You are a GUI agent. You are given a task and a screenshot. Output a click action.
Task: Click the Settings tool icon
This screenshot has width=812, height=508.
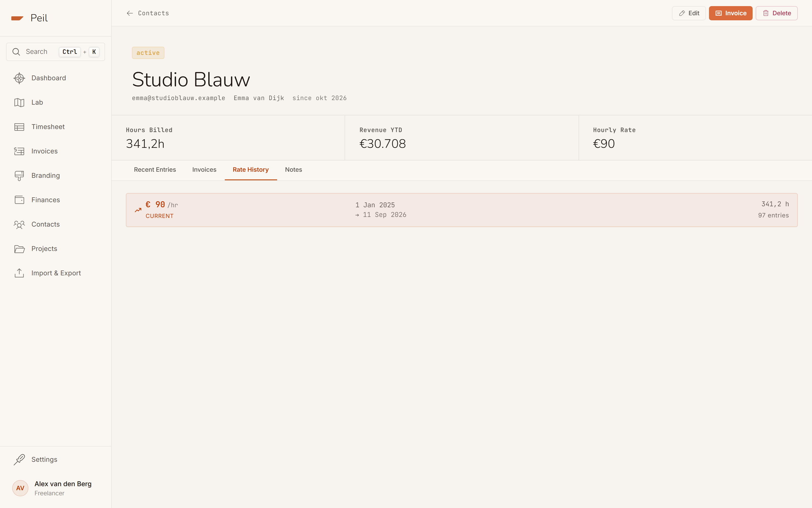pos(19,460)
